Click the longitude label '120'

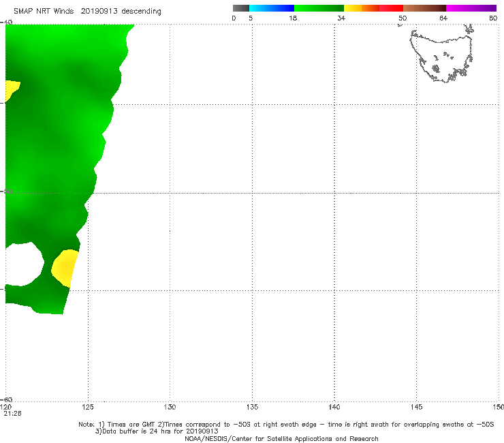pos(5,407)
